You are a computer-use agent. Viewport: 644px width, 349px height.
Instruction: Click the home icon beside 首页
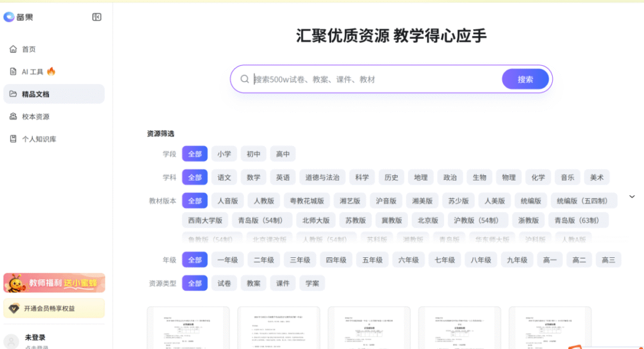pyautogui.click(x=13, y=49)
